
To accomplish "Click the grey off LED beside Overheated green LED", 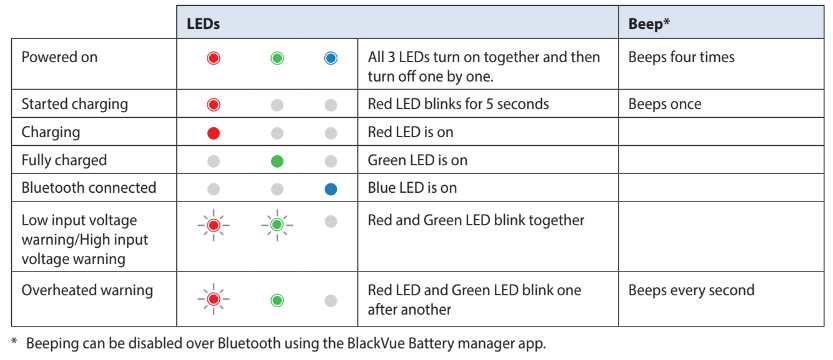I will point(330,300).
